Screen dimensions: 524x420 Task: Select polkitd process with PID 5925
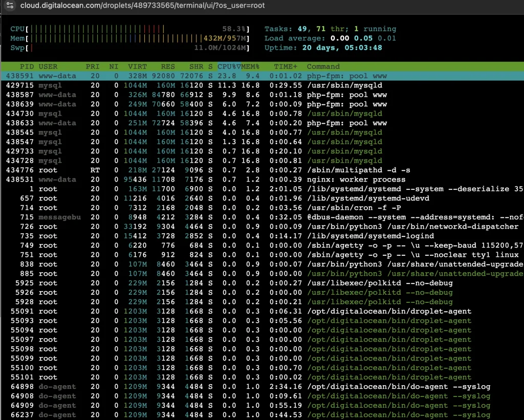coord(262,283)
